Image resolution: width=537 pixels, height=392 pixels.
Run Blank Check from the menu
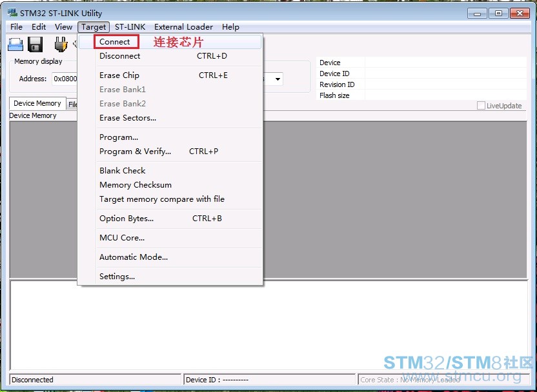[170, 171]
